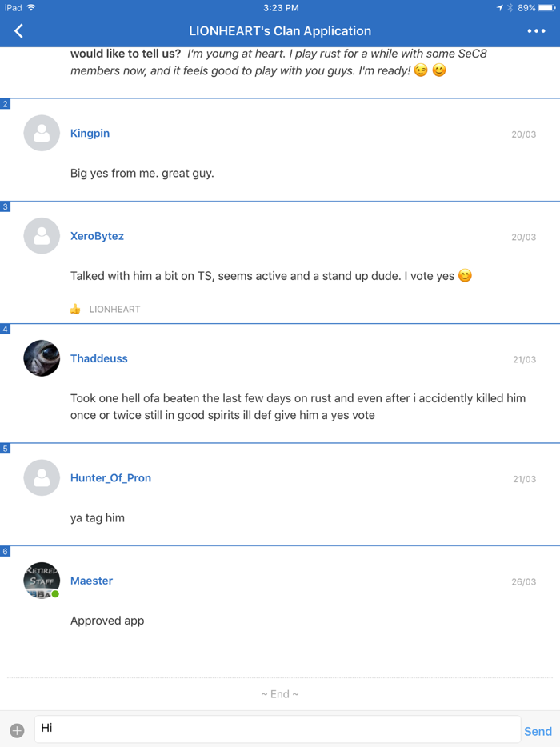Tap Hunter_Of_Pron's avatar icon

pos(42,477)
